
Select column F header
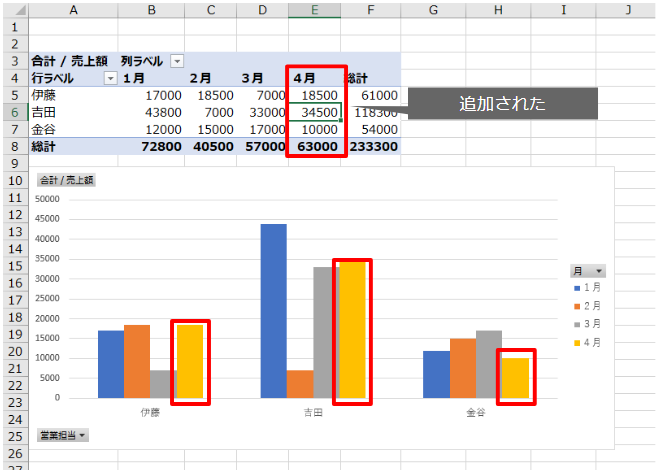371,10
